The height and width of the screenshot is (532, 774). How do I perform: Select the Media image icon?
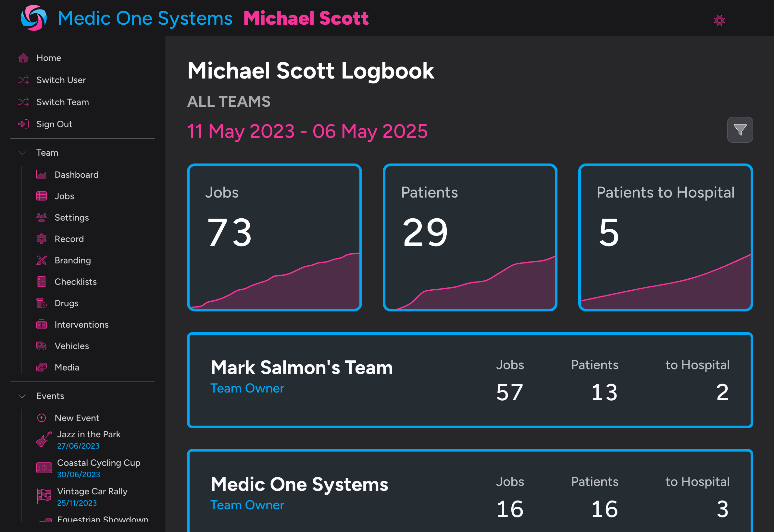[41, 367]
